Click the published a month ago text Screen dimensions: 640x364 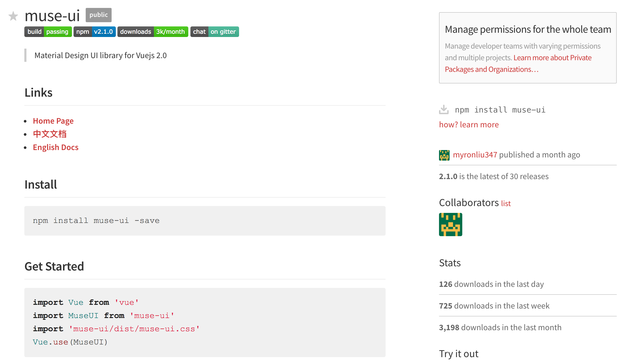540,155
